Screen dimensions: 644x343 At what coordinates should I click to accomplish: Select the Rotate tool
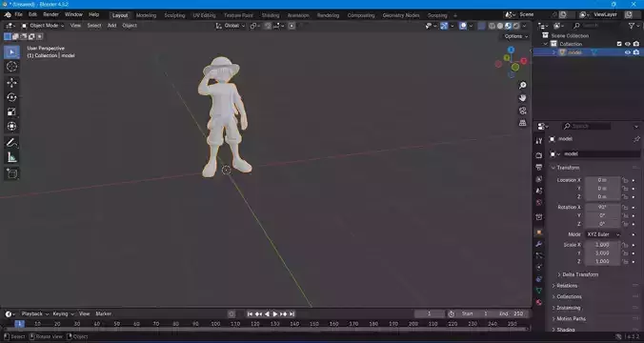12,97
